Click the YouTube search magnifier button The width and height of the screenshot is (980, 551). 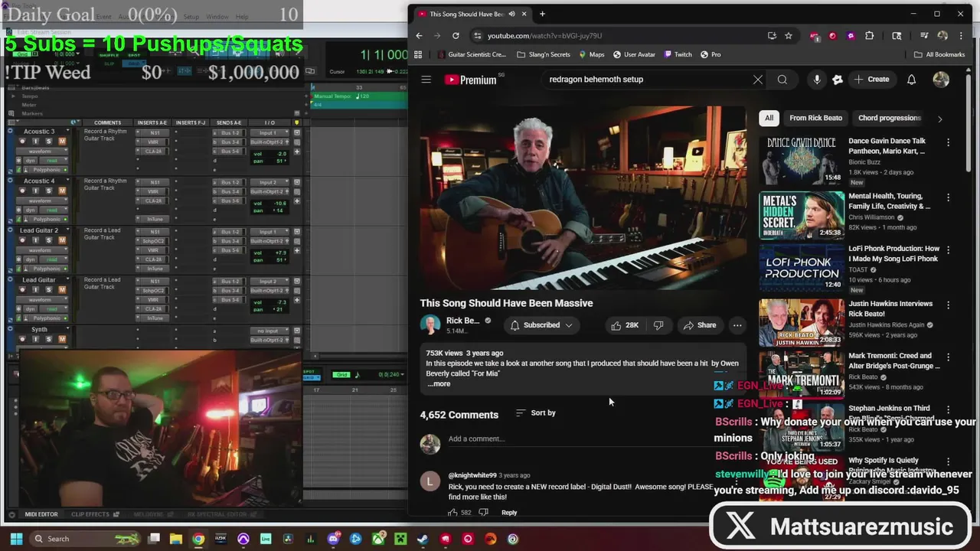coord(782,80)
